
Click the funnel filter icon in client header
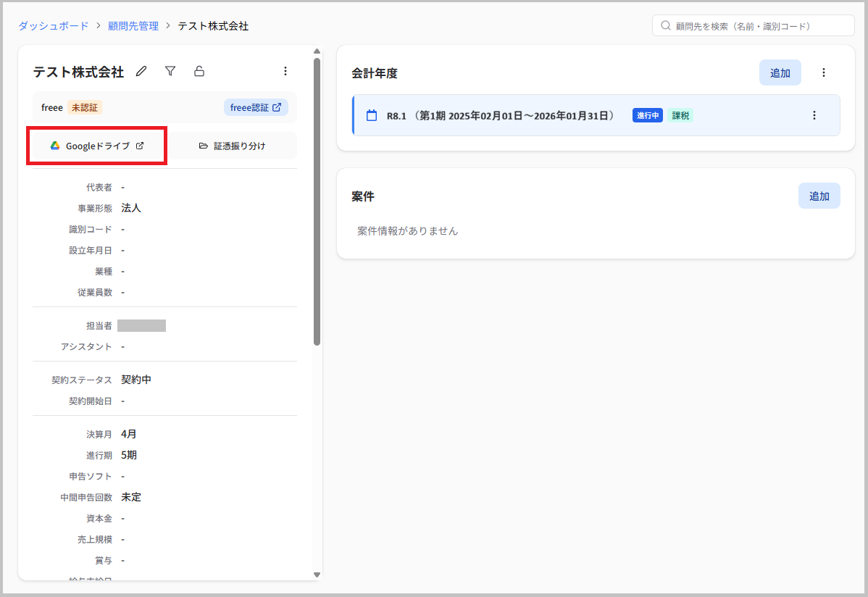(170, 72)
